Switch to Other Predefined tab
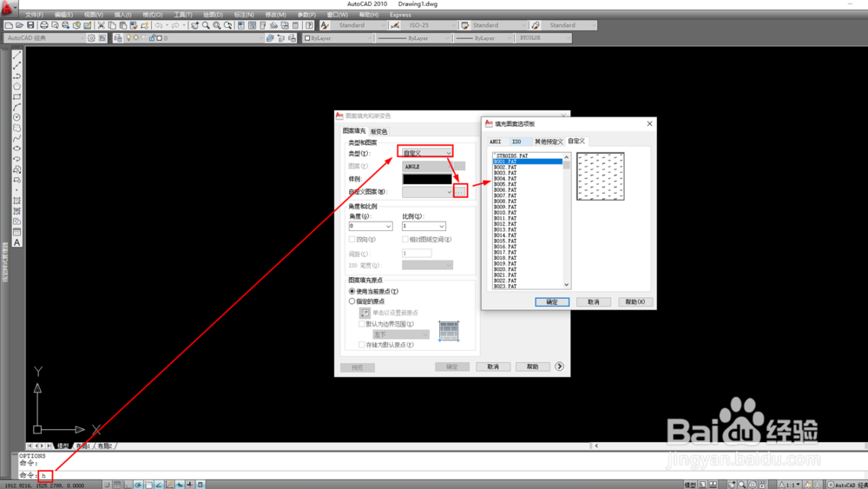Viewport: 868px width, 489px height. [549, 142]
